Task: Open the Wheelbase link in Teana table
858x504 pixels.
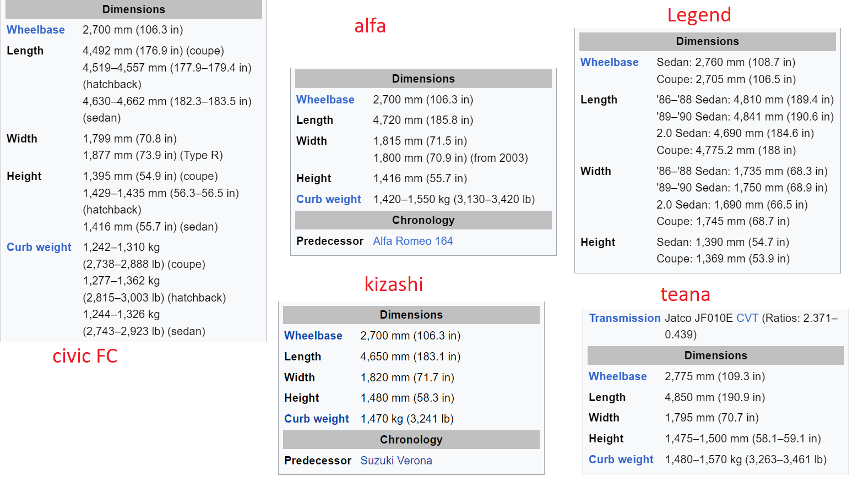Action: (x=618, y=376)
